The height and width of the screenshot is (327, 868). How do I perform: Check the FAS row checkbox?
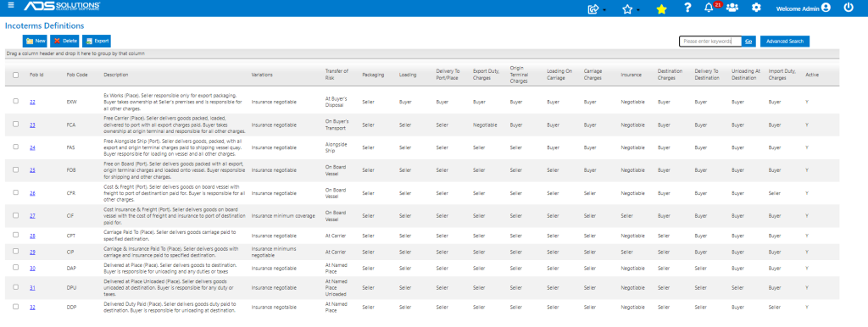point(15,147)
